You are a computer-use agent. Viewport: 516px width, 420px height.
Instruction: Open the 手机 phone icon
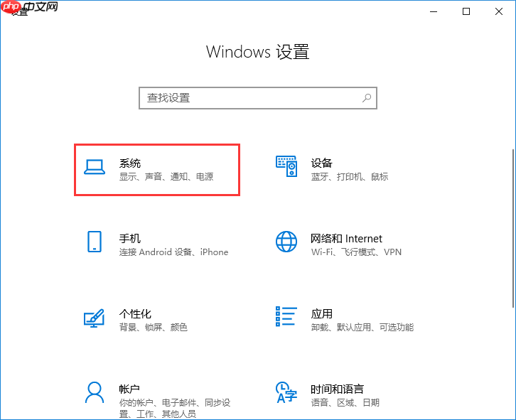pos(95,242)
